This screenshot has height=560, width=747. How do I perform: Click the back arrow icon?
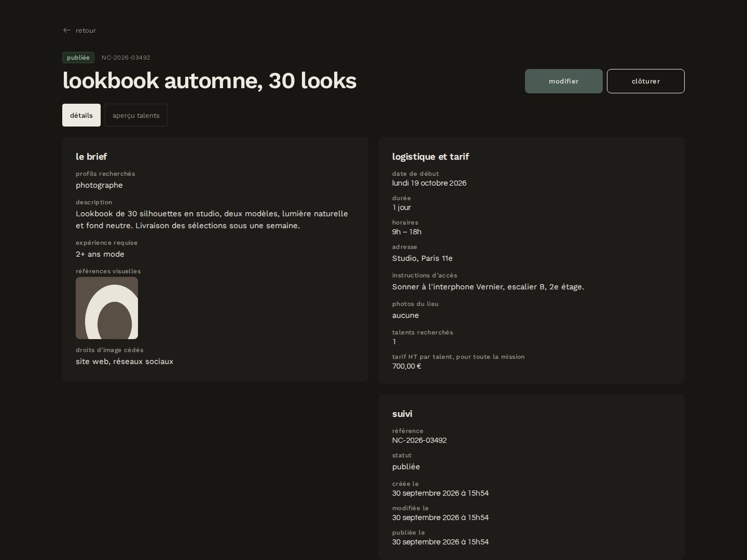pos(66,30)
